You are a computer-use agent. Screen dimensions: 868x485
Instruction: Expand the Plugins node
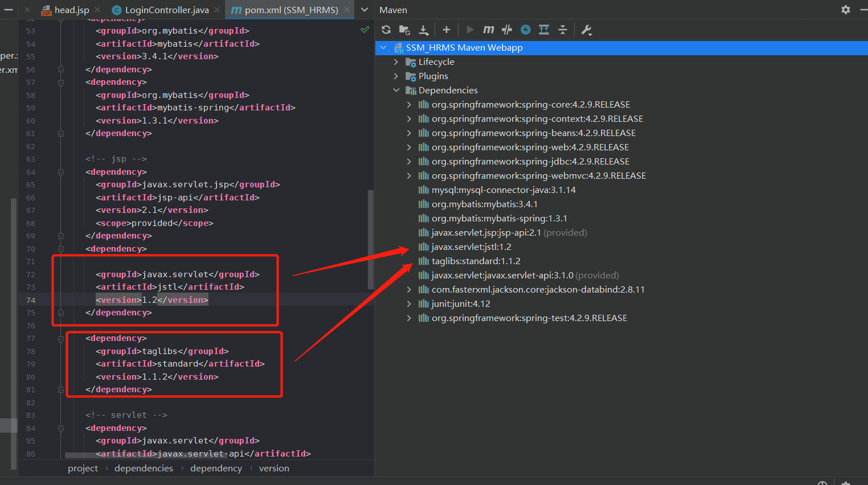tap(396, 76)
